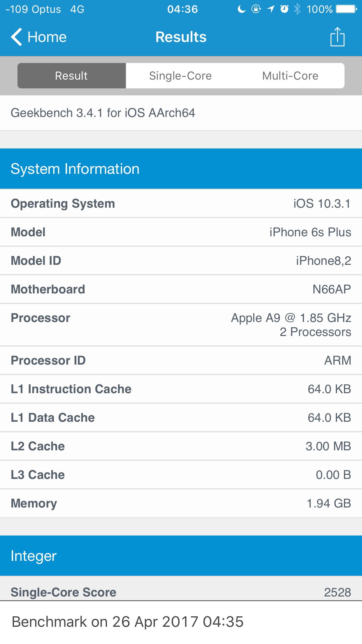Tap the Results title
Viewport: 362px width, 644px height.
coord(181,37)
